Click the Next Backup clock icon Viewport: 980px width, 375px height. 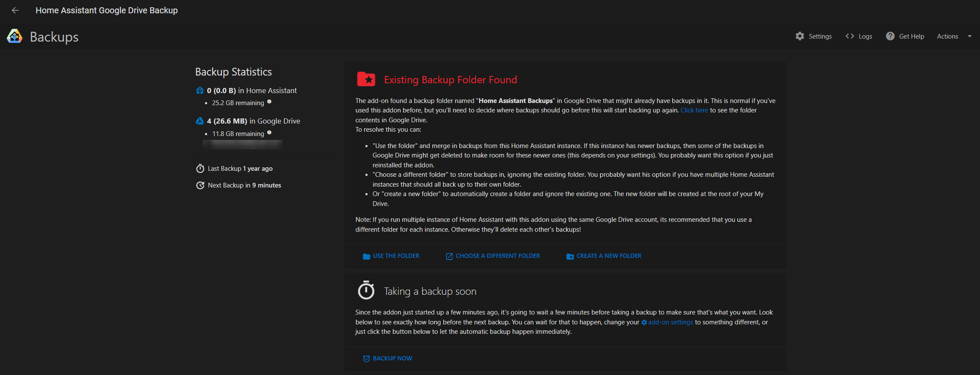pos(200,185)
